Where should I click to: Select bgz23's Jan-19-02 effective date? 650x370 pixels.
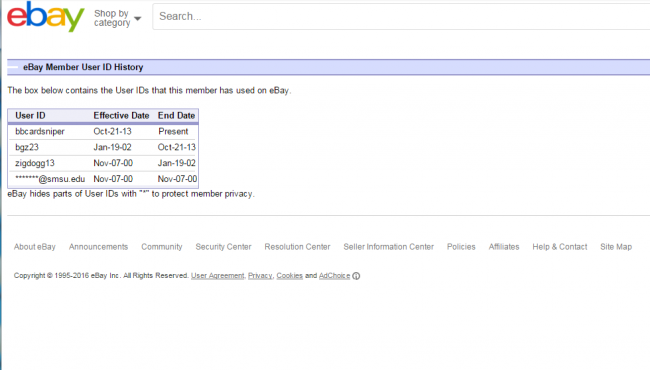coord(112,148)
